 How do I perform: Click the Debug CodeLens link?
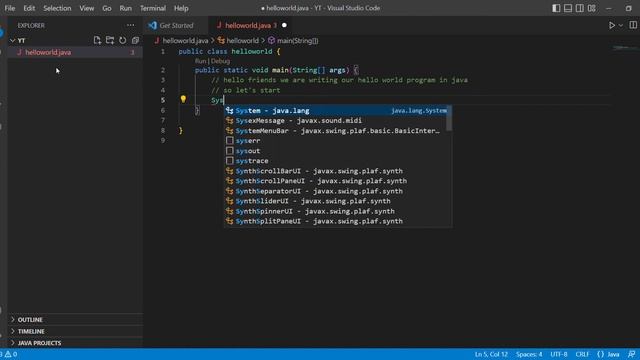[x=220, y=61]
